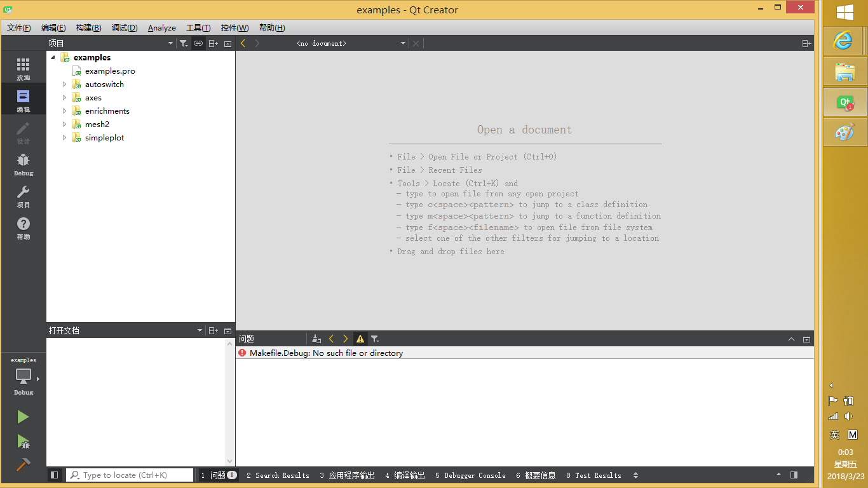Screen dimensions: 868x488
Task: Switch to 5 Debugger Console tab
Action: [471, 475]
